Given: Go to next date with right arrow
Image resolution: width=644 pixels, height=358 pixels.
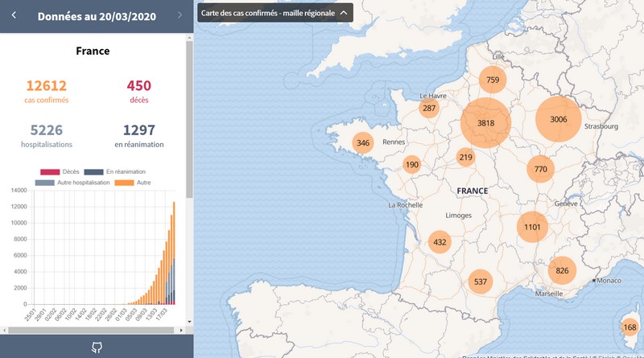Looking at the screenshot, I should click(x=180, y=15).
